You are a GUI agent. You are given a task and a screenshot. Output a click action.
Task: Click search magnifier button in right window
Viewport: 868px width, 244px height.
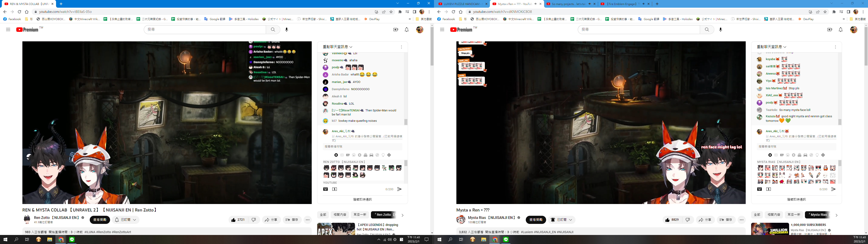pyautogui.click(x=707, y=30)
